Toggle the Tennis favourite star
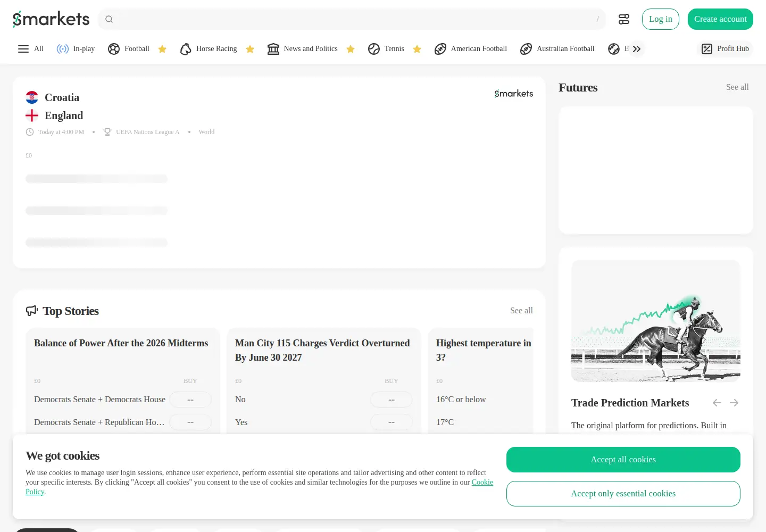766x532 pixels. 417,49
